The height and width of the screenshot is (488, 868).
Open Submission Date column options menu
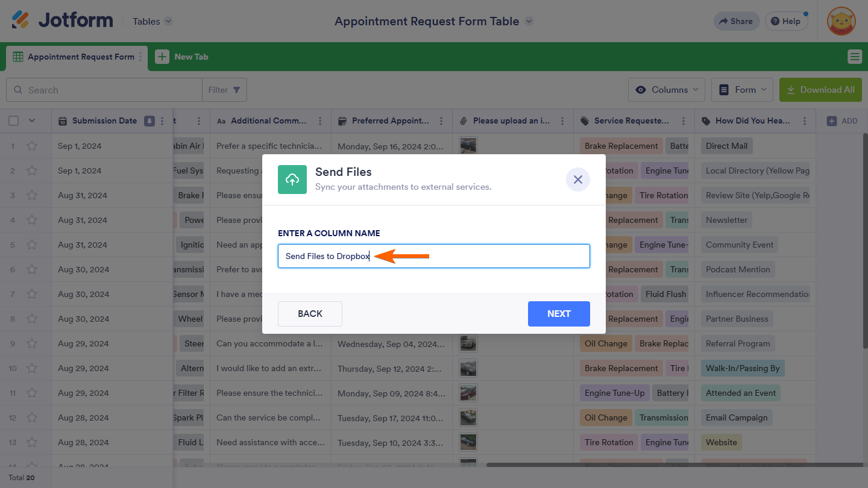[162, 120]
